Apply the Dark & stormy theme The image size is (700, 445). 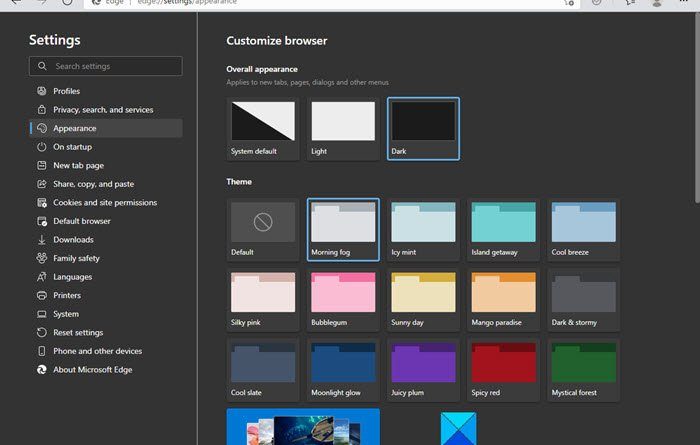583,300
